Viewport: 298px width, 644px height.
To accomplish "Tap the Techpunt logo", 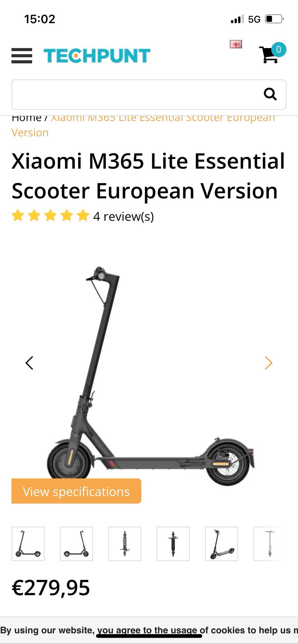I will click(x=97, y=56).
